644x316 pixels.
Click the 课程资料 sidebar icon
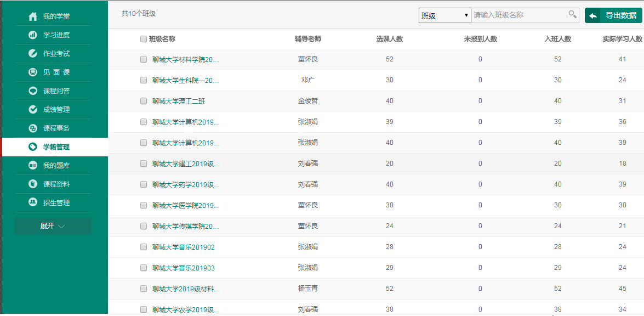tap(33, 184)
